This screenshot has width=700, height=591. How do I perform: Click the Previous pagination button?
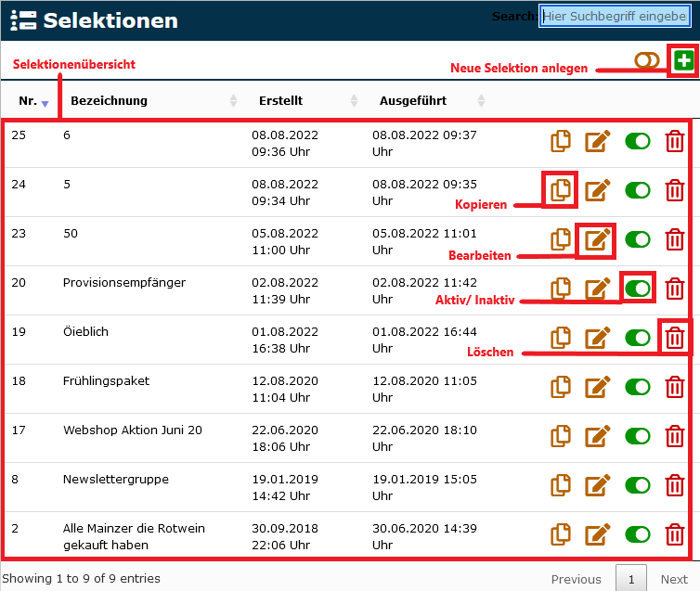click(576, 579)
